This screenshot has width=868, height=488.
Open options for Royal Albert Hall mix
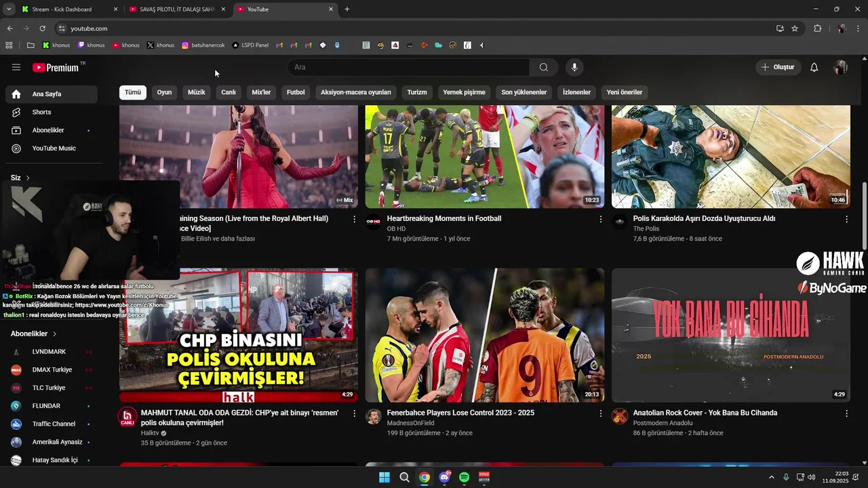tap(354, 219)
